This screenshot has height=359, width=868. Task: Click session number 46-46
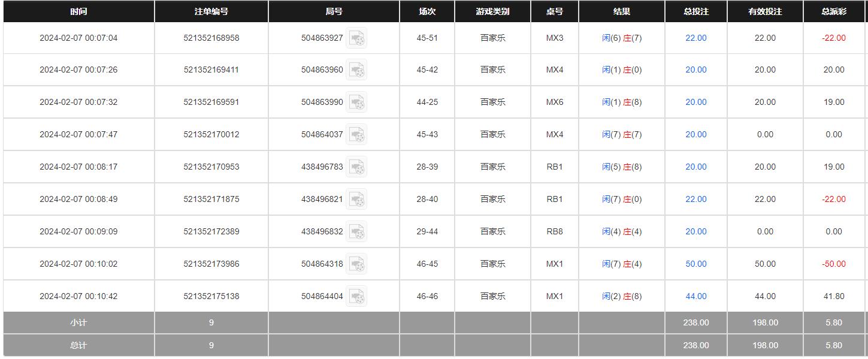[427, 296]
